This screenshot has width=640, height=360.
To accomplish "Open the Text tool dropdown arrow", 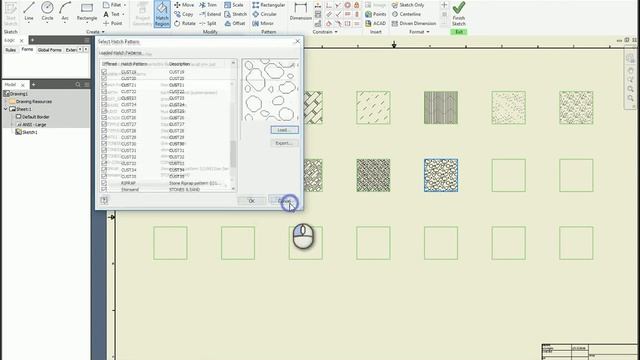I will pyautogui.click(x=123, y=14).
